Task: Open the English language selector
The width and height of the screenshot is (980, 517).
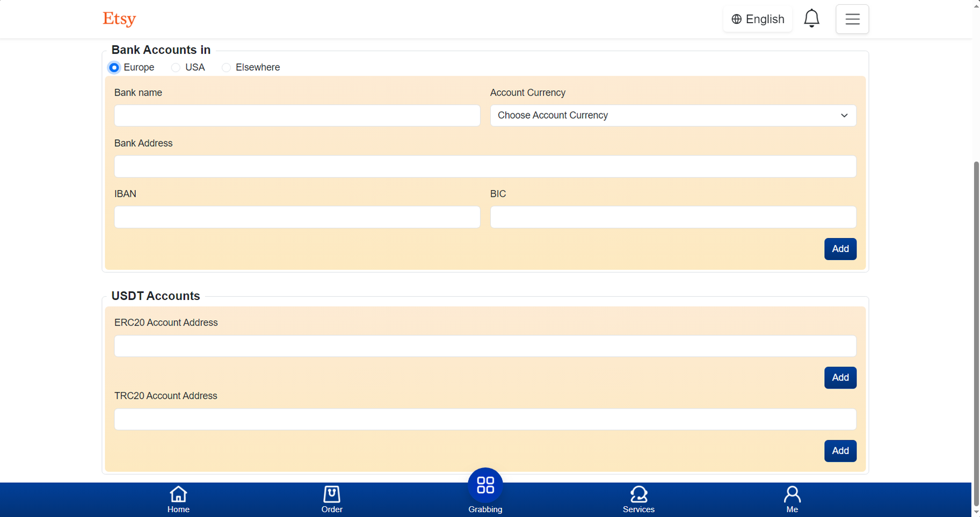Action: point(757,19)
